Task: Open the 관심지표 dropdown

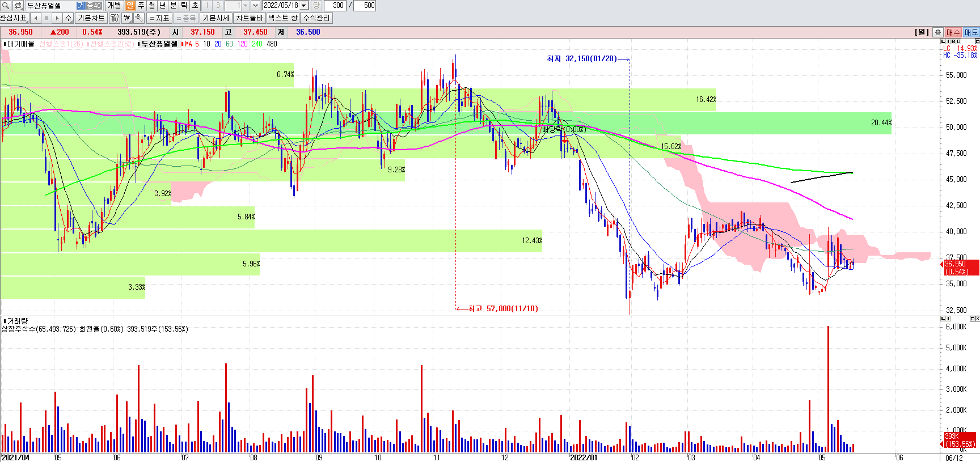Action: pyautogui.click(x=14, y=18)
